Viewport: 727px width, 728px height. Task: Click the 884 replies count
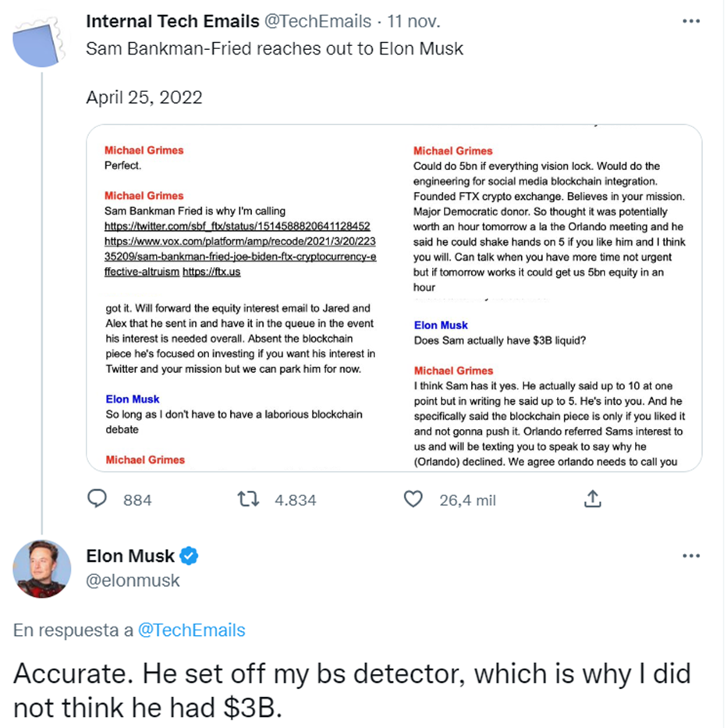pyautogui.click(x=137, y=500)
